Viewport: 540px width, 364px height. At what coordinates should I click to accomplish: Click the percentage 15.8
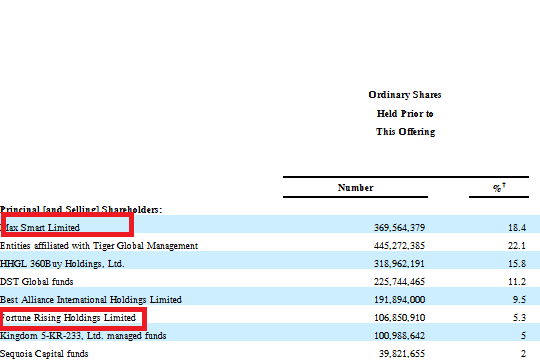[x=517, y=264]
